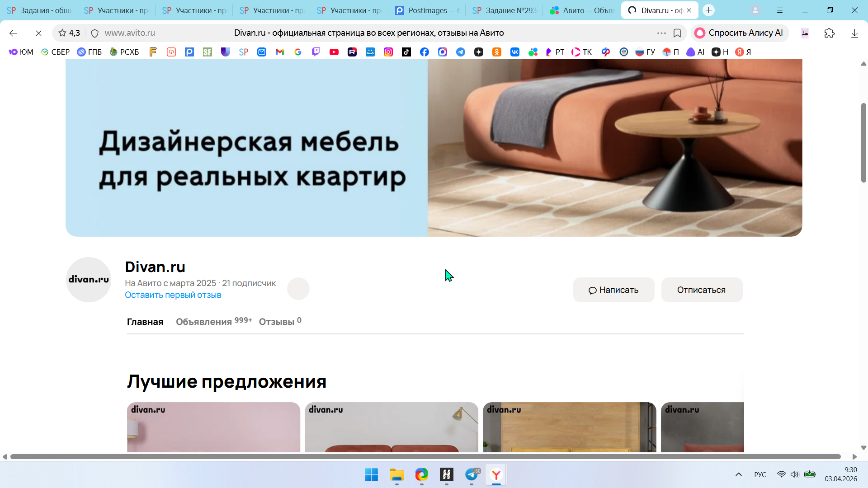Open the downloads arrow icon
Image resolution: width=868 pixels, height=488 pixels.
854,33
